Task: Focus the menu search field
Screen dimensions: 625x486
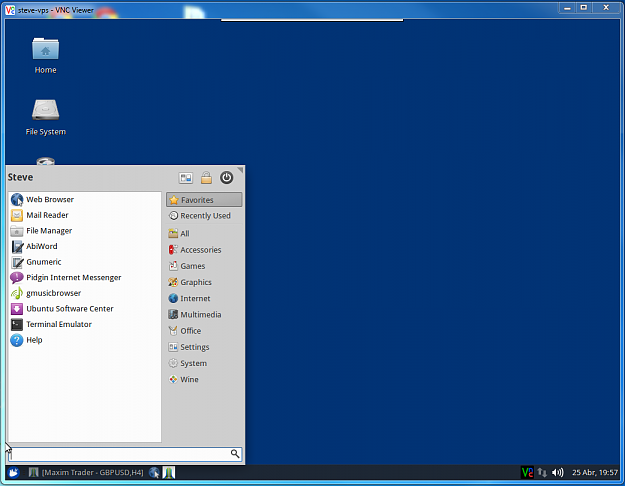Action: (x=125, y=454)
